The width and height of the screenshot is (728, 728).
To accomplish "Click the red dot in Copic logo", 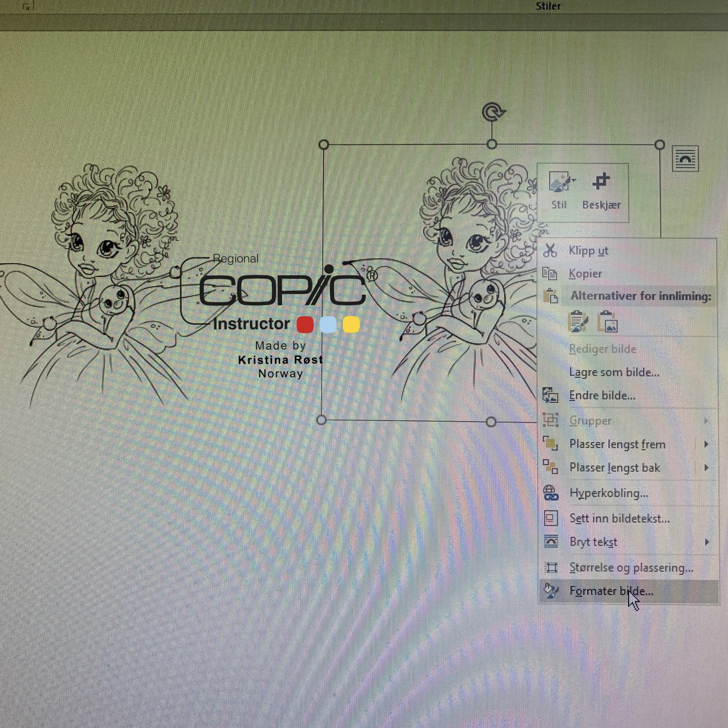I will (305, 325).
